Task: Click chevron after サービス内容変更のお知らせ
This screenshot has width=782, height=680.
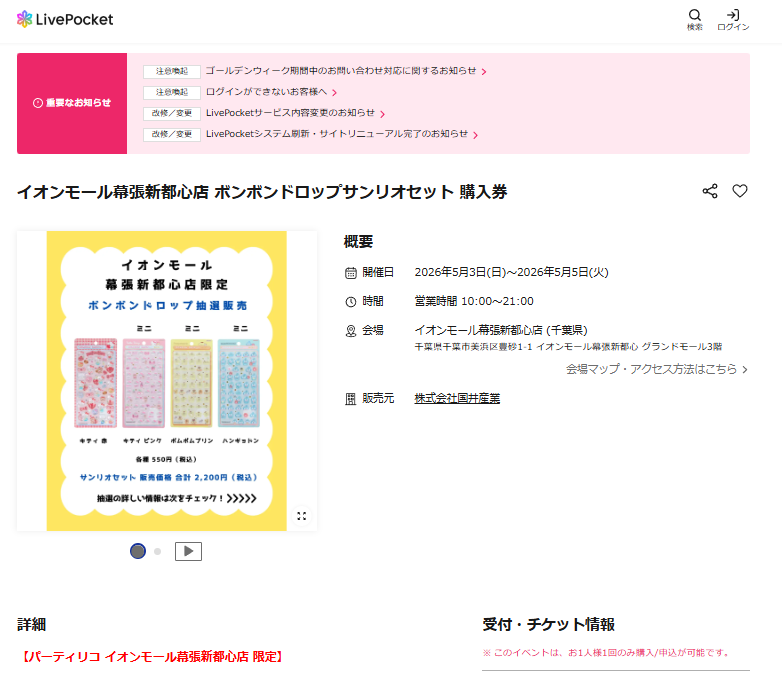Action: pos(383,114)
